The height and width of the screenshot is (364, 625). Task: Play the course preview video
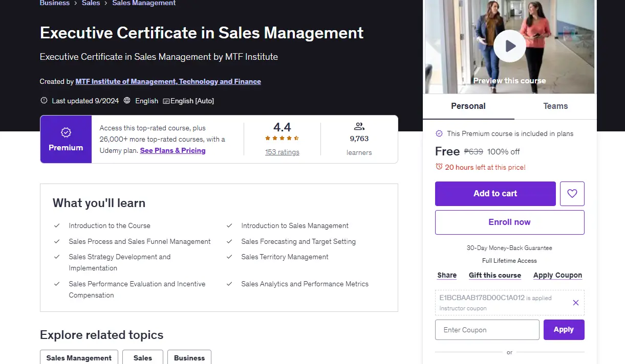coord(510,46)
